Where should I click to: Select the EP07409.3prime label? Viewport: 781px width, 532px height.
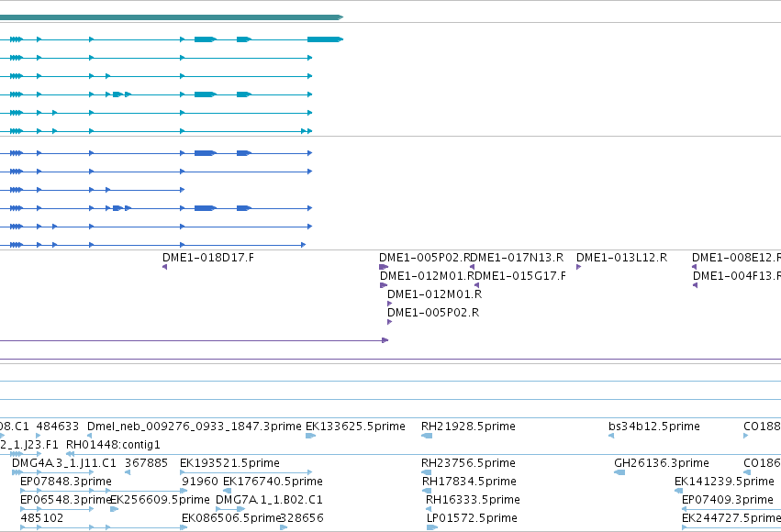[728, 500]
